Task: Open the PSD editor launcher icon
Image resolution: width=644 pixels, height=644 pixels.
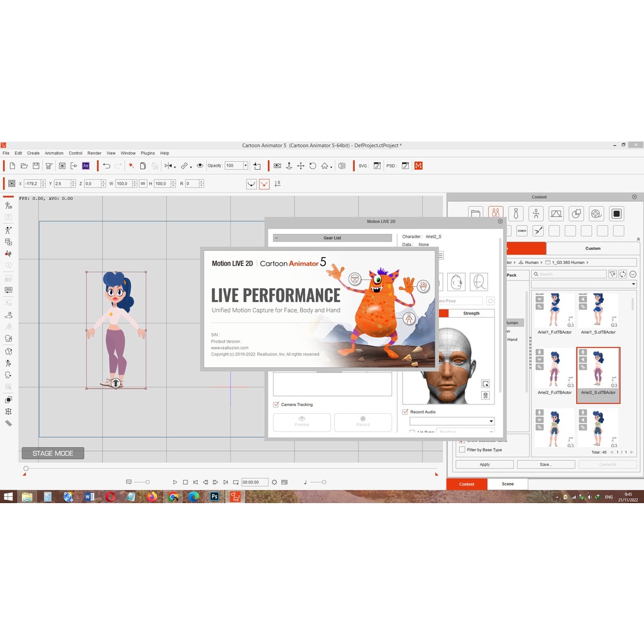Action: [406, 166]
